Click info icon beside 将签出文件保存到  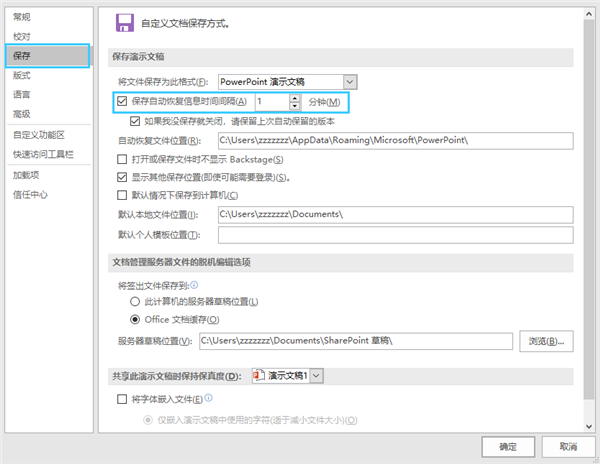point(194,285)
